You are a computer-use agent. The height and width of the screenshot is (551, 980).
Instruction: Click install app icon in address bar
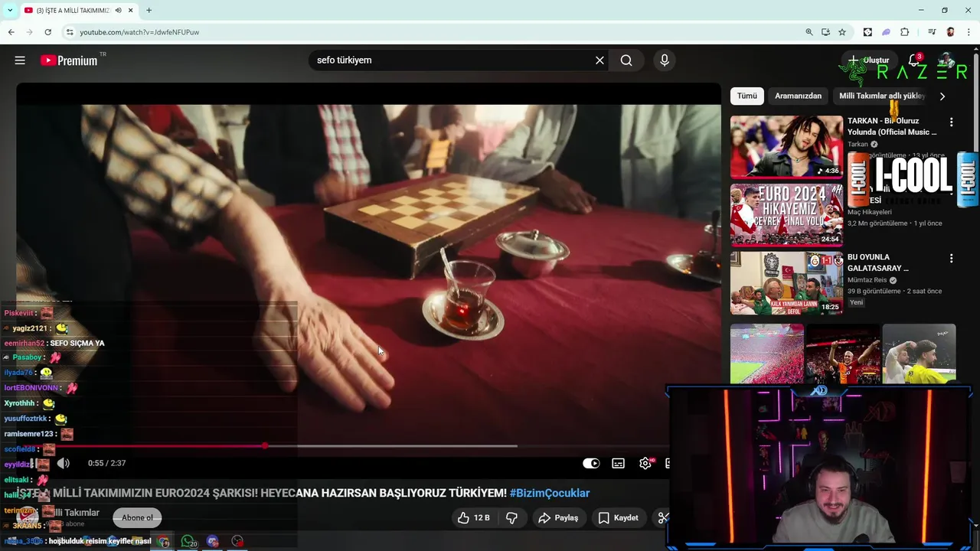coord(825,32)
